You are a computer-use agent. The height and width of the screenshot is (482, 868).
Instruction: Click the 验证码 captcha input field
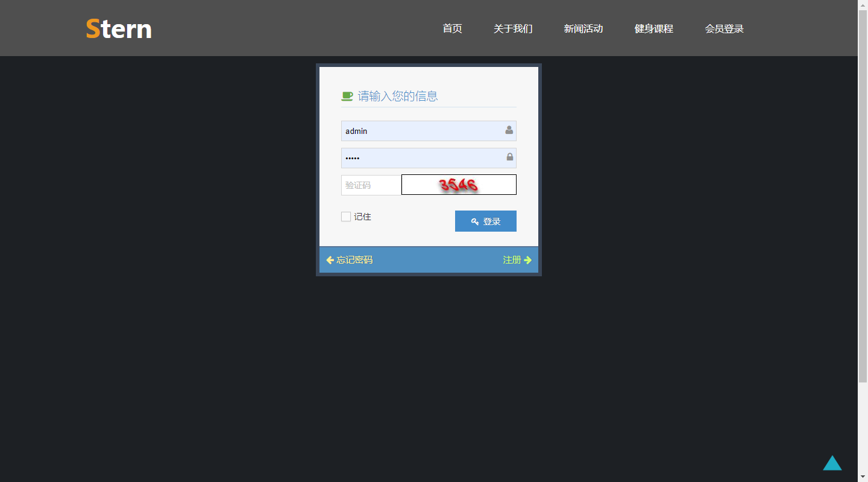[x=369, y=185]
